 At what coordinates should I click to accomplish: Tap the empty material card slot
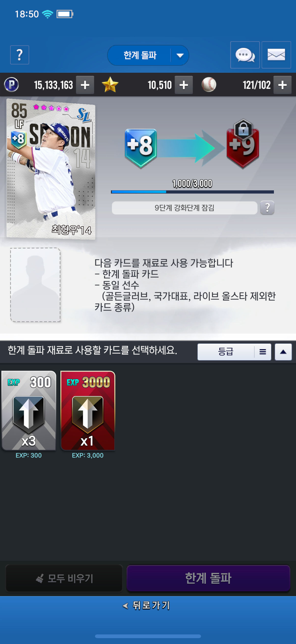pyautogui.click(x=35, y=285)
